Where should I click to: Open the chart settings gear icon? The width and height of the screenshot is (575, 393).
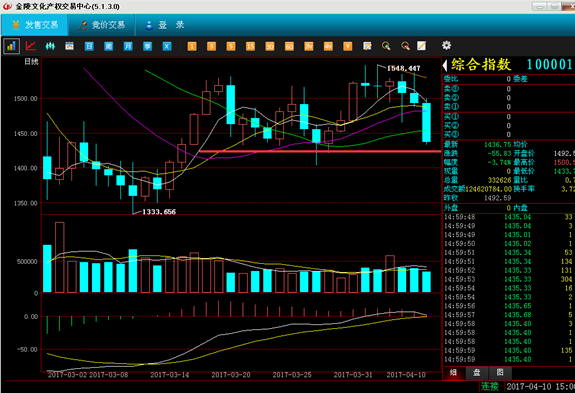pyautogui.click(x=446, y=45)
